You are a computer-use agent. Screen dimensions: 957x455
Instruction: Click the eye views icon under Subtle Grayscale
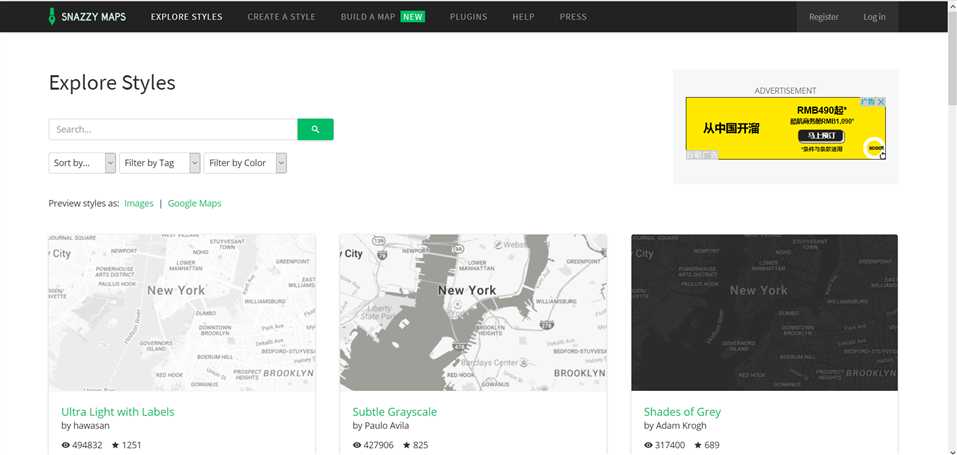pos(357,445)
